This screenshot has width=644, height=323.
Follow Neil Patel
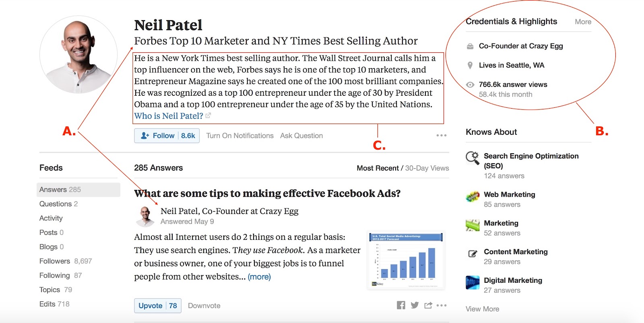pyautogui.click(x=167, y=136)
